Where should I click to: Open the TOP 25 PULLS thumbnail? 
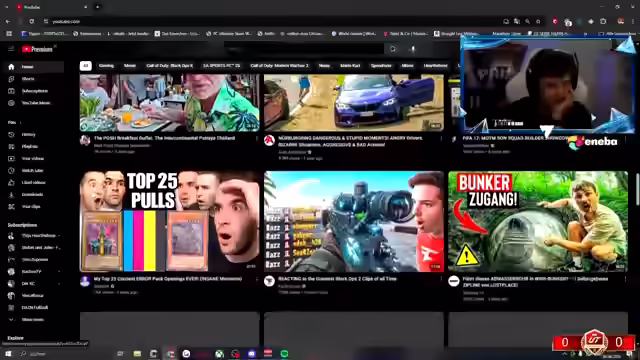pyautogui.click(x=169, y=221)
